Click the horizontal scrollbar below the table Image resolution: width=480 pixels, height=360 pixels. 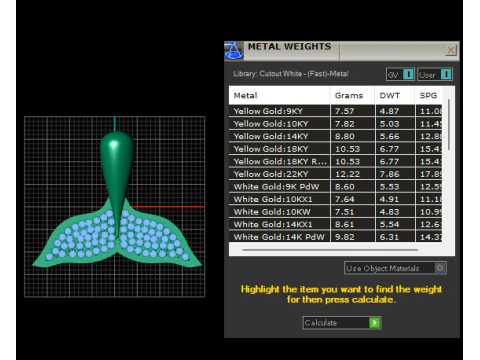coord(330,250)
